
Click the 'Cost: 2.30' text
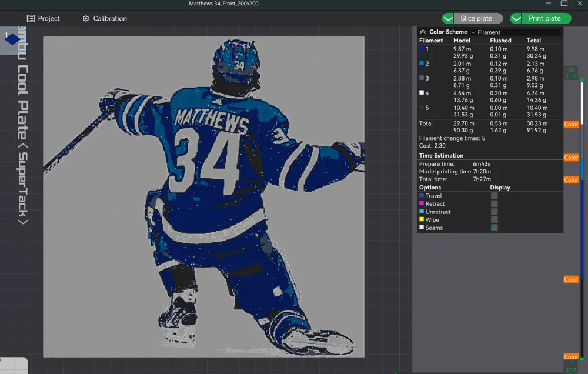[432, 146]
